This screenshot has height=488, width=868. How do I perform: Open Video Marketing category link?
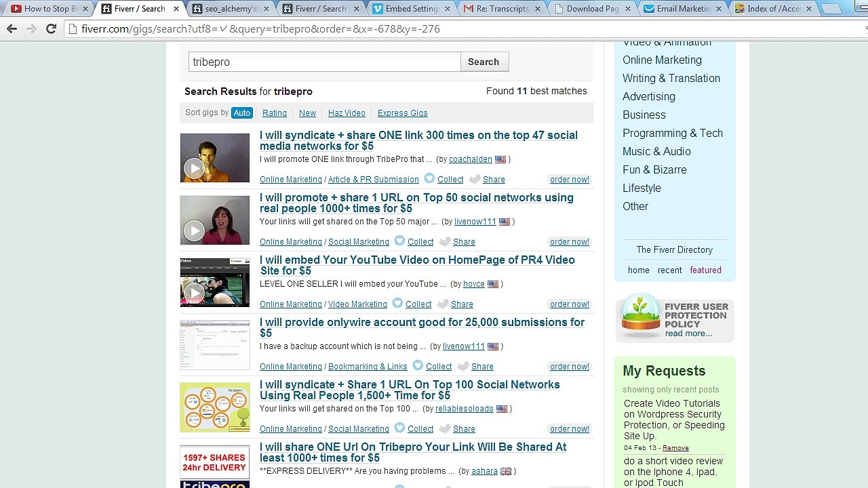click(x=357, y=304)
